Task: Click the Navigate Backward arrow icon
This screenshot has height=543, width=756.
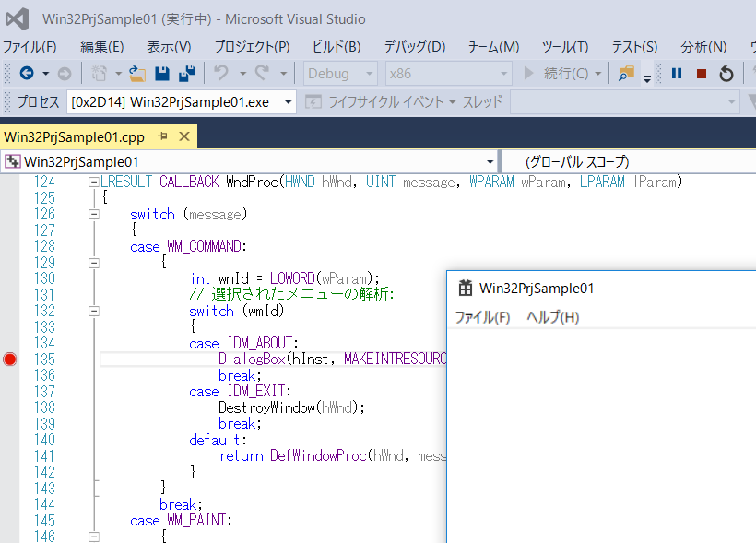Action: [26, 74]
